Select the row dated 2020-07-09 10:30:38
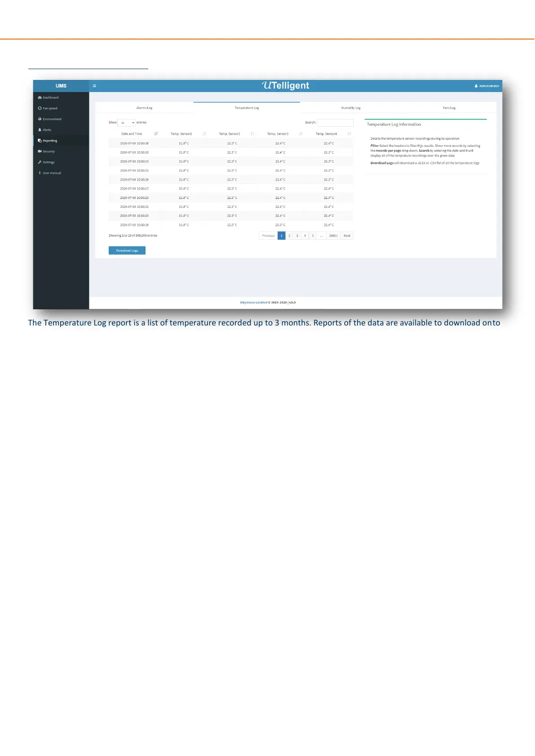Image resolution: width=535 pixels, height=756 pixels. (231, 143)
